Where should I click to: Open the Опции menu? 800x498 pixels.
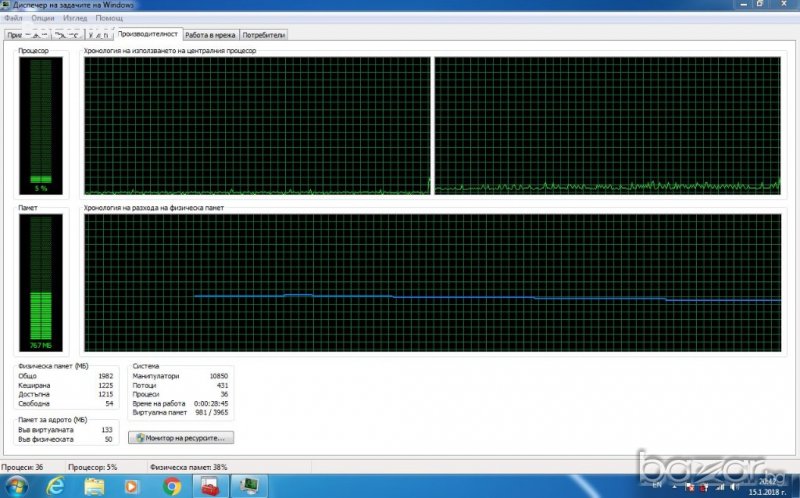click(x=43, y=18)
